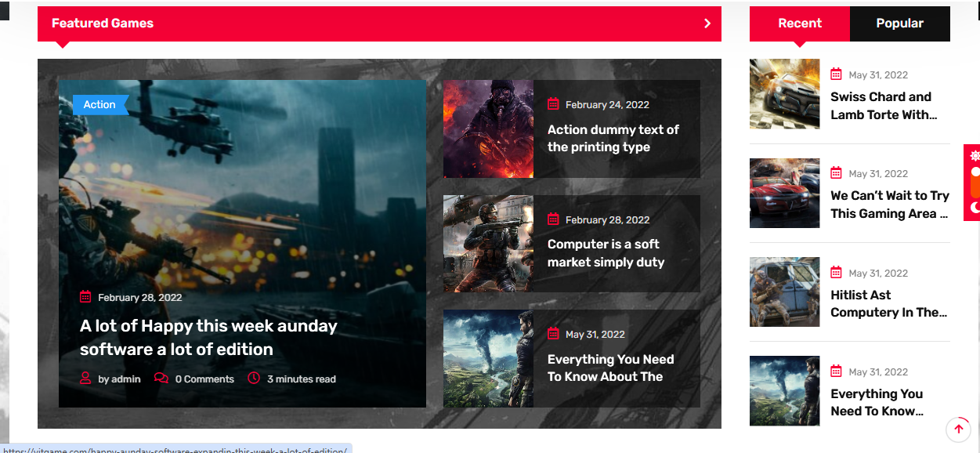
Task: Click 'February 28, 2022' on 'Computer is a soft' card
Action: [x=608, y=220]
